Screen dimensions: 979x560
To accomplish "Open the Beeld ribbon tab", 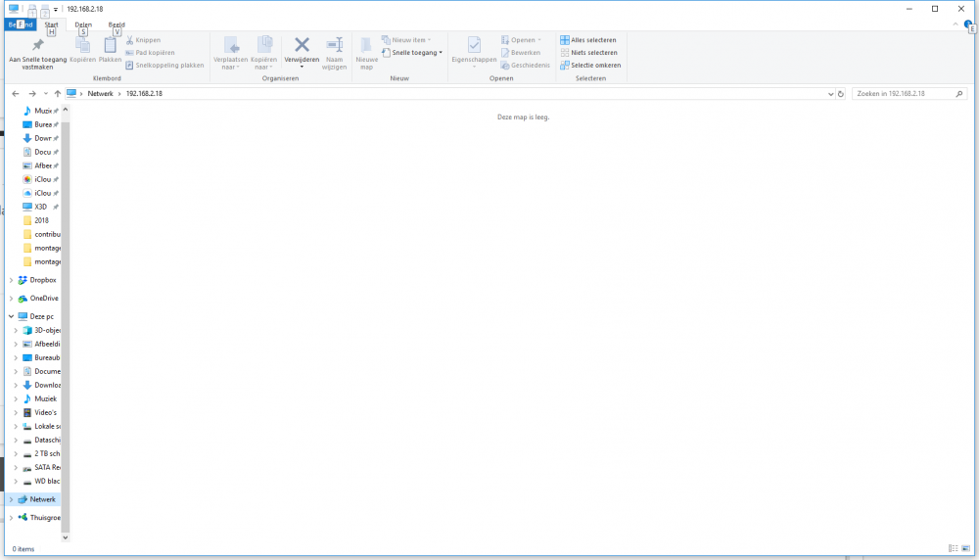I will coord(117,24).
